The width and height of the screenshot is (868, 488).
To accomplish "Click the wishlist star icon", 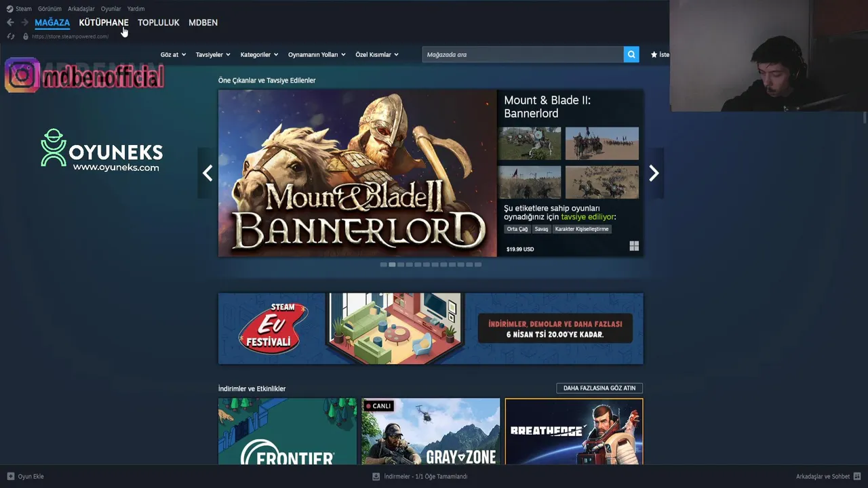I will [654, 54].
